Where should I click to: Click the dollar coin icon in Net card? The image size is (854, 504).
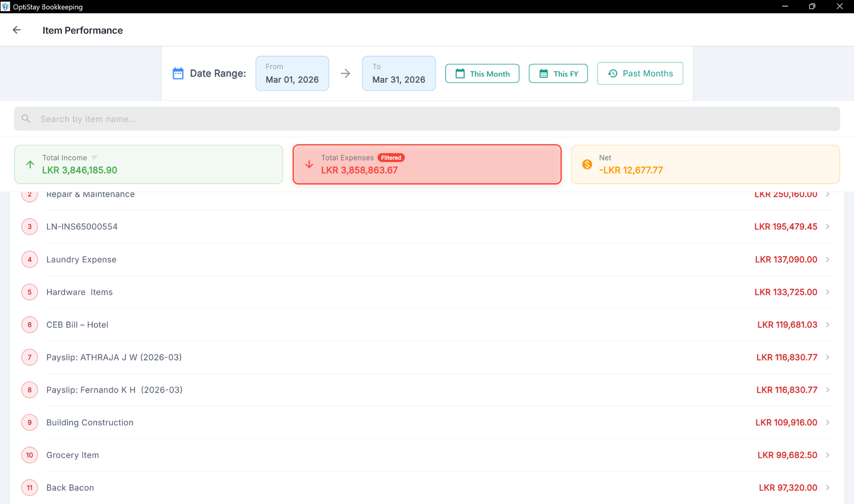pos(587,164)
